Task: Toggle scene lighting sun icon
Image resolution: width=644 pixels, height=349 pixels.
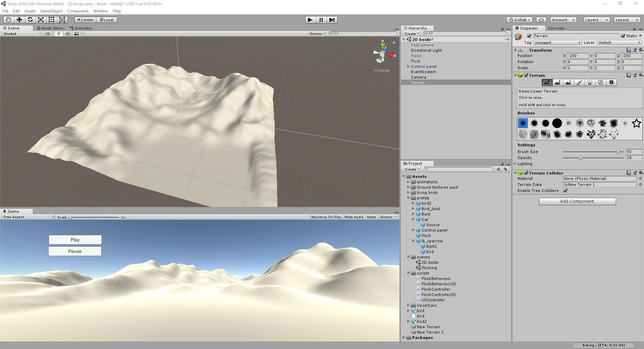Action: (x=59, y=34)
